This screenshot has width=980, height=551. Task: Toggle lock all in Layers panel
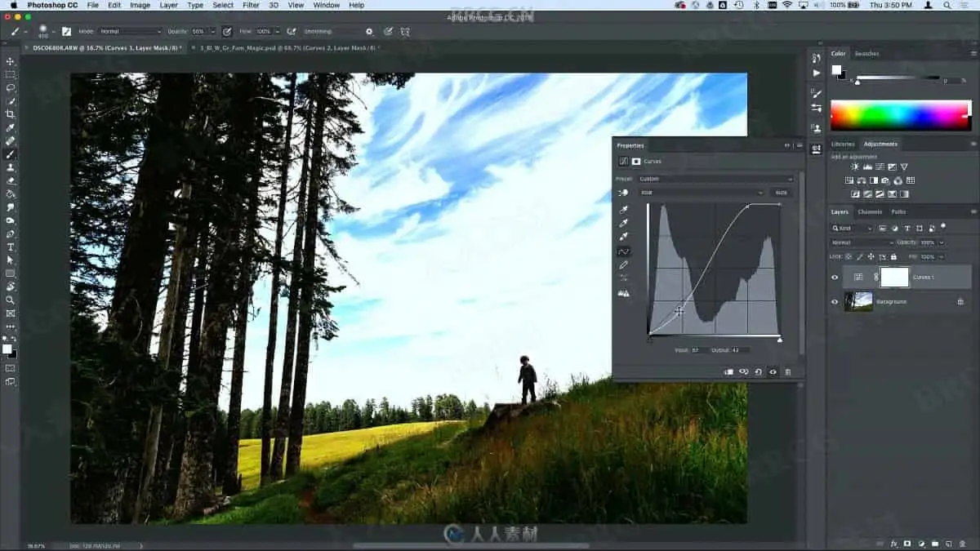click(x=892, y=256)
